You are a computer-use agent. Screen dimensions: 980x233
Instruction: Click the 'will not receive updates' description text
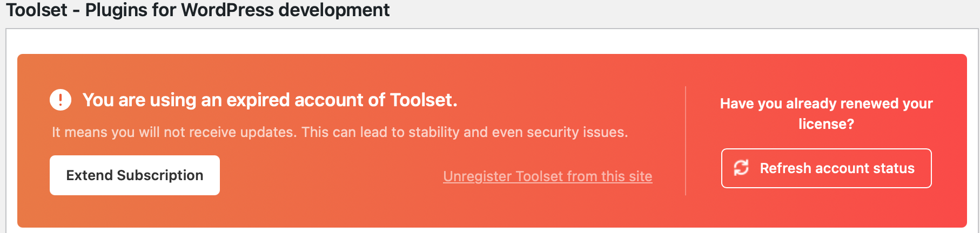pyautogui.click(x=340, y=132)
